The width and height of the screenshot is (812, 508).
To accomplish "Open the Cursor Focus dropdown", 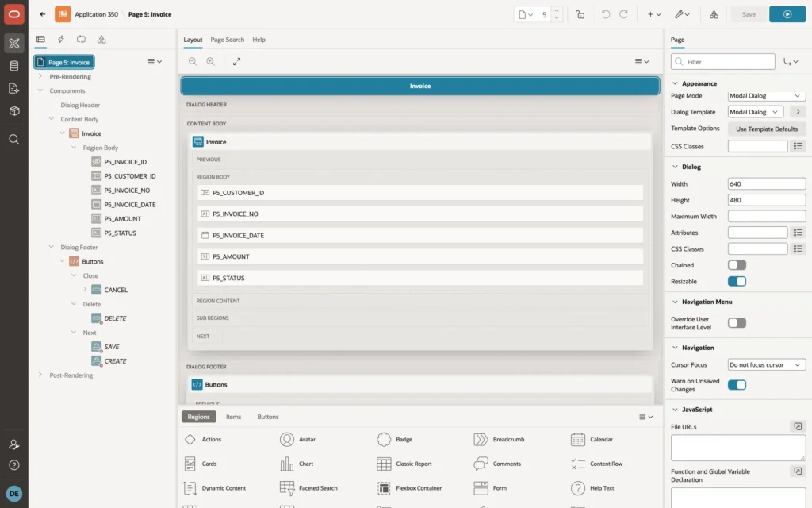I will point(767,365).
